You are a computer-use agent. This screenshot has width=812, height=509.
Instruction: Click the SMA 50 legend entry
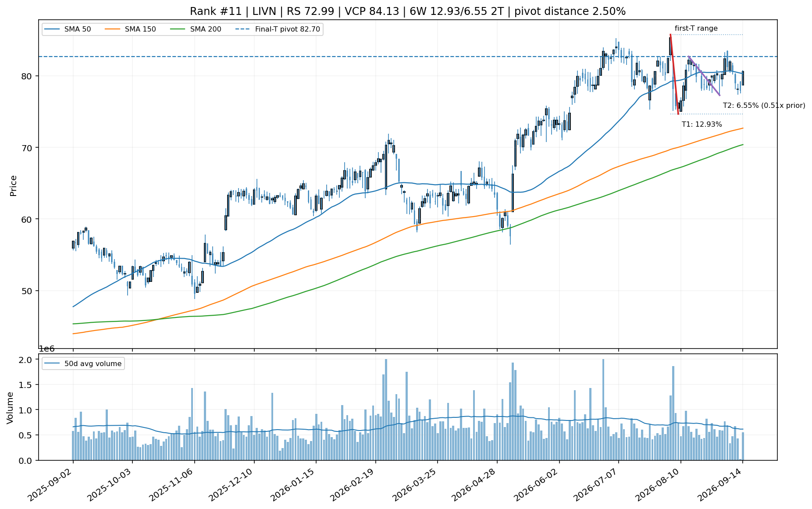pyautogui.click(x=68, y=29)
